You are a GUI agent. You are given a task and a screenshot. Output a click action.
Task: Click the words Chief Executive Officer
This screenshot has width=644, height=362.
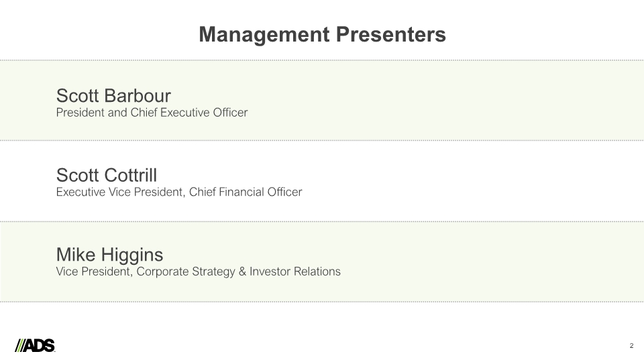(x=189, y=113)
